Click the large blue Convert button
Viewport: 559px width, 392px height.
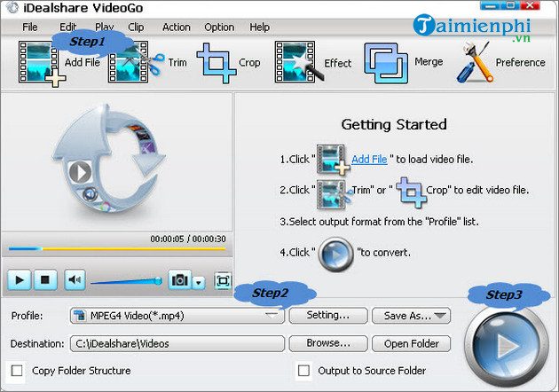point(507,345)
